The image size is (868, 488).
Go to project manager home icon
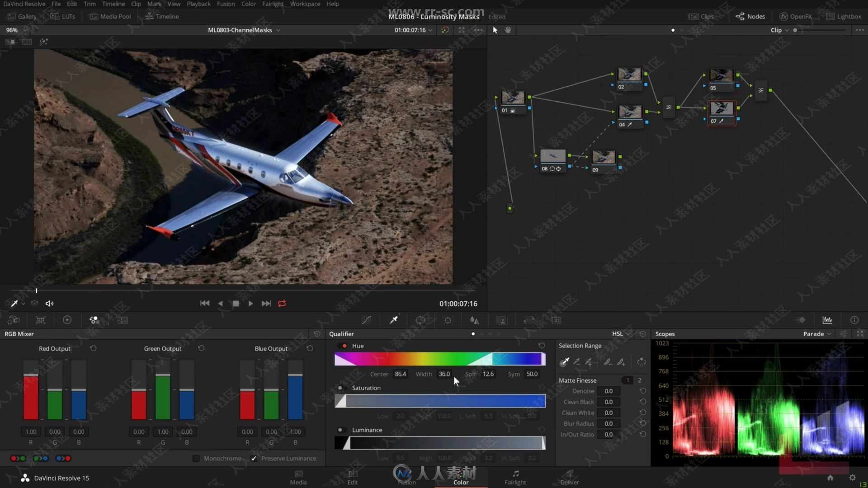coord(830,478)
